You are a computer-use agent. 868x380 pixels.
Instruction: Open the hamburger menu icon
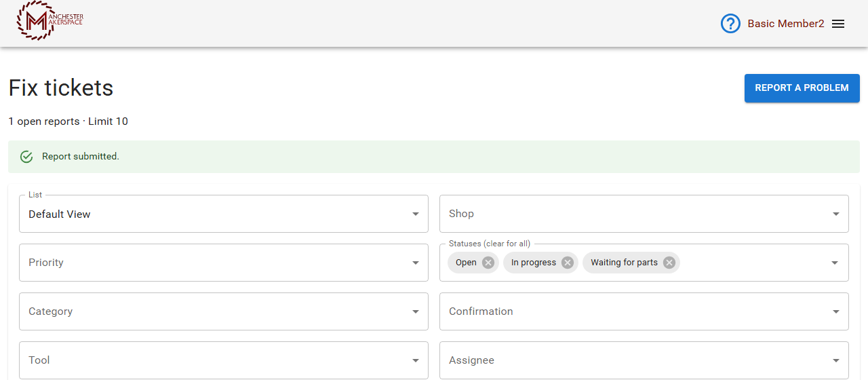pyautogui.click(x=838, y=24)
